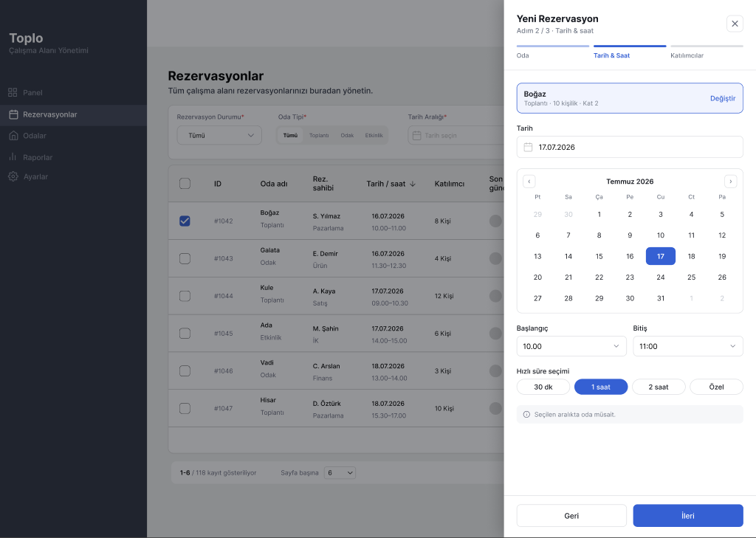Open the Katılımcılar step in wizard
Viewport: 756px width, 538px height.
point(707,52)
